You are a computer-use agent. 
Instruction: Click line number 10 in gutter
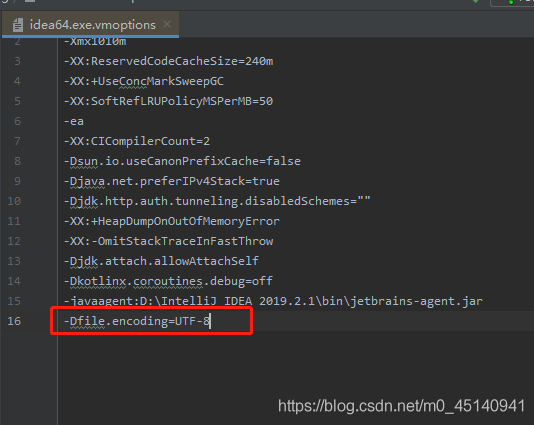pyautogui.click(x=14, y=201)
